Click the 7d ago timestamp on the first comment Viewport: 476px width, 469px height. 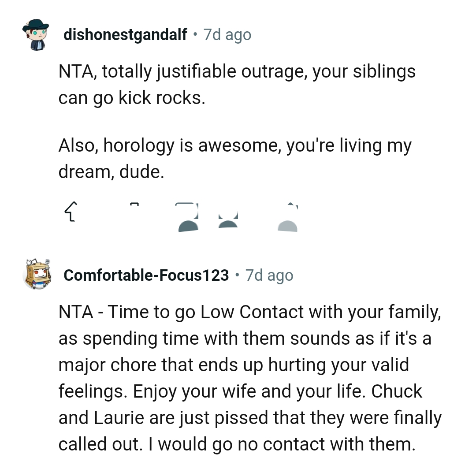pos(227,34)
